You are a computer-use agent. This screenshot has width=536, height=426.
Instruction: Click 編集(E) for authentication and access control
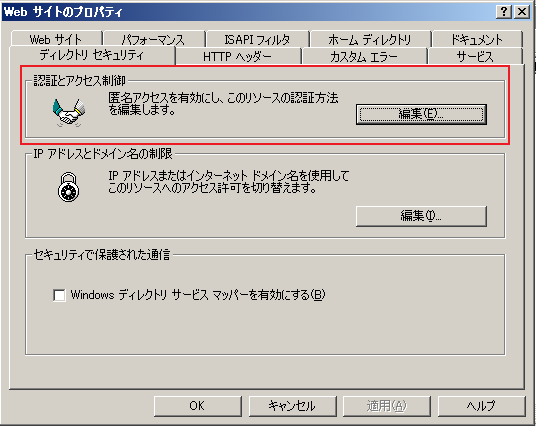pos(421,114)
